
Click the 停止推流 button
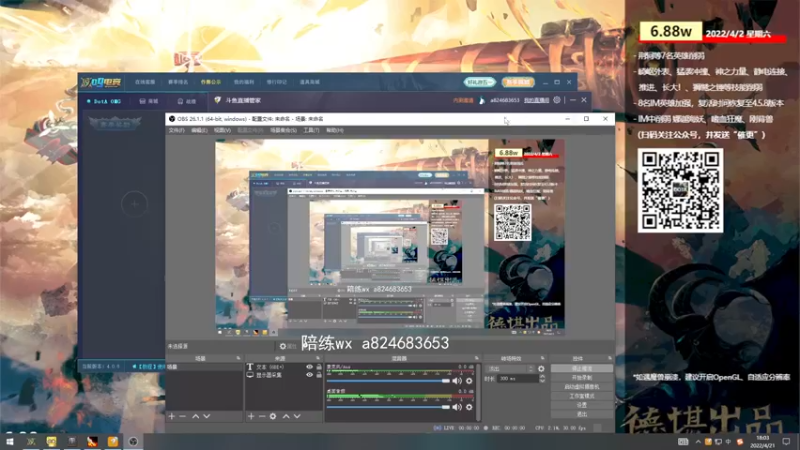tap(582, 368)
